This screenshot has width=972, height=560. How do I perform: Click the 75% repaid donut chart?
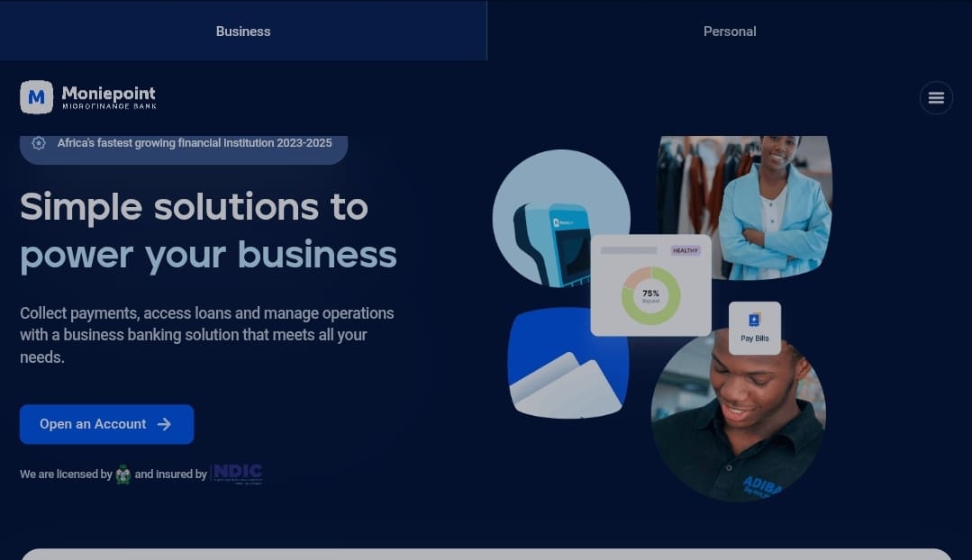click(x=651, y=295)
